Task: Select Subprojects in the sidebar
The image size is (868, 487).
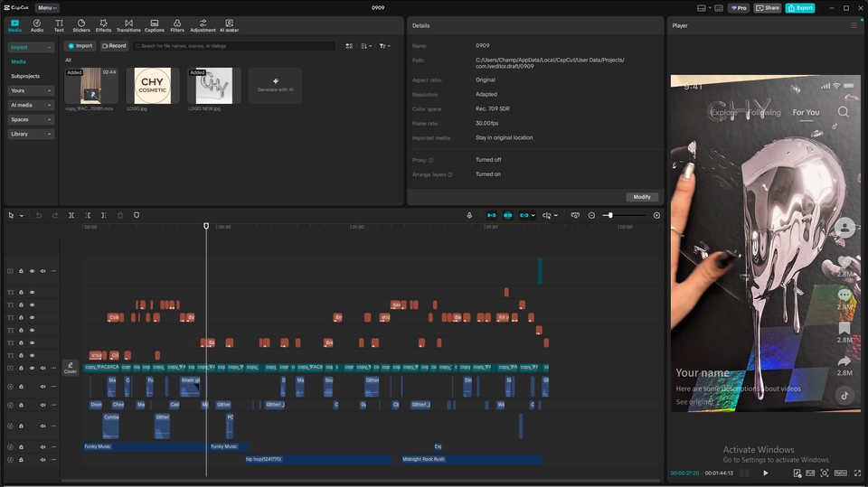Action: pos(25,76)
